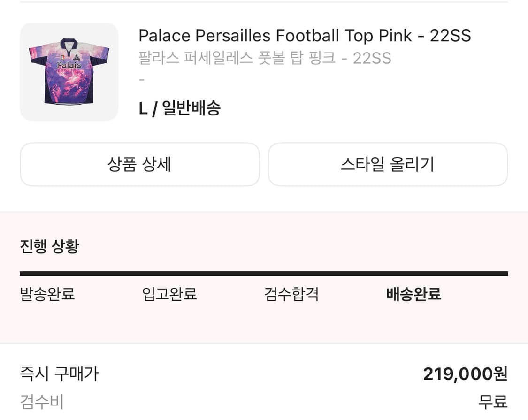
Task: Open the Palace Persailles product title link
Action: tap(305, 35)
